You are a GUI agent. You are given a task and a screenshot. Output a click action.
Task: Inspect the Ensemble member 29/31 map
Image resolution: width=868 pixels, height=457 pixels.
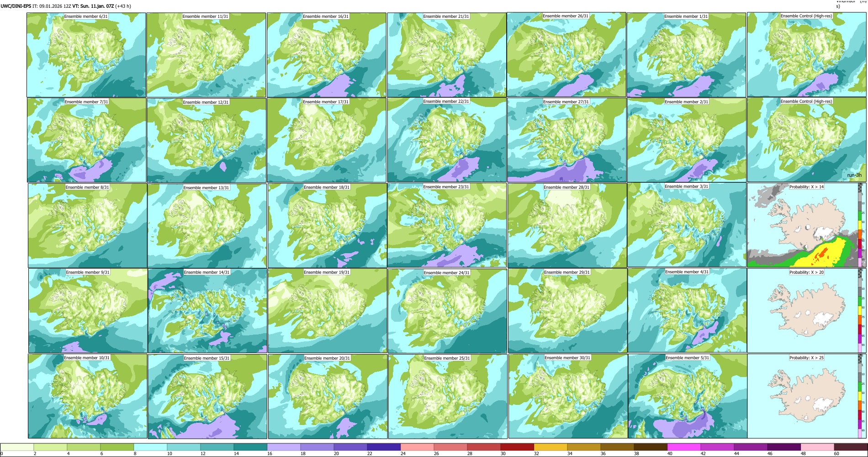pos(567,310)
